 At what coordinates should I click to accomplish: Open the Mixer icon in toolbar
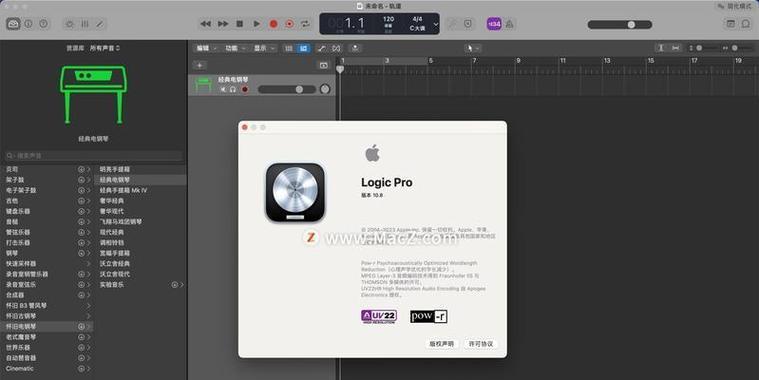[x=85, y=24]
